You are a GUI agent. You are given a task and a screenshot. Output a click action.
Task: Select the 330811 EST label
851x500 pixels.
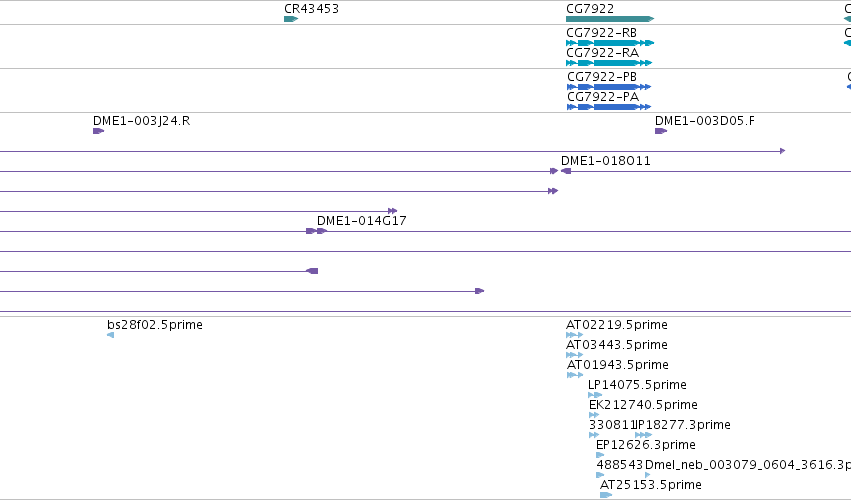[612, 425]
